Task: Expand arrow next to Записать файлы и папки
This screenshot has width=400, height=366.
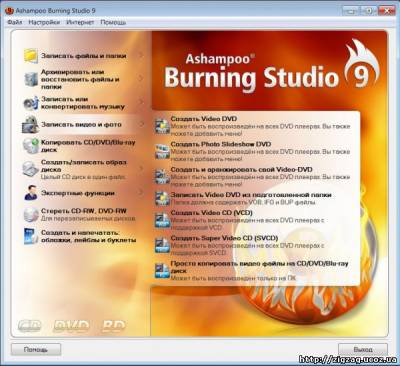Action: pyautogui.click(x=142, y=56)
